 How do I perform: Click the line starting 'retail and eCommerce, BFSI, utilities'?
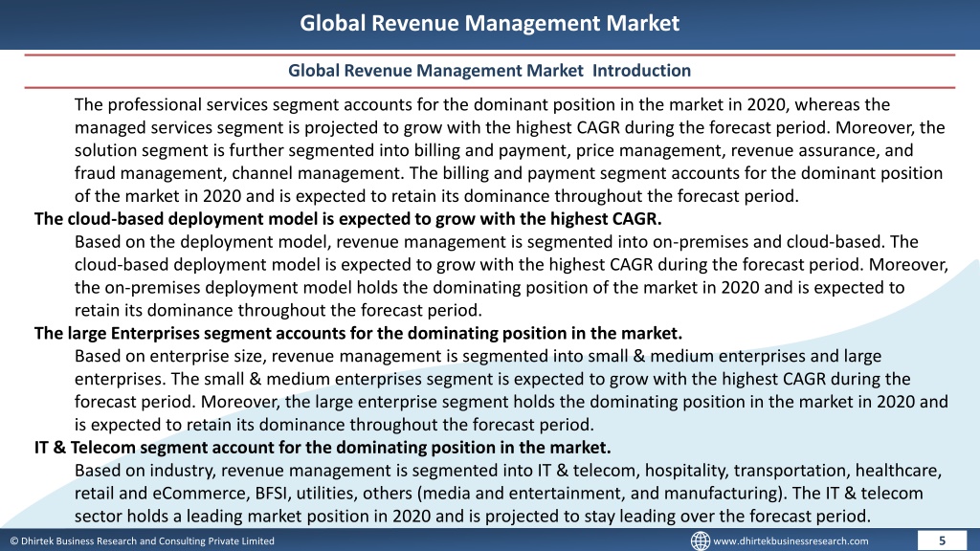[498, 494]
